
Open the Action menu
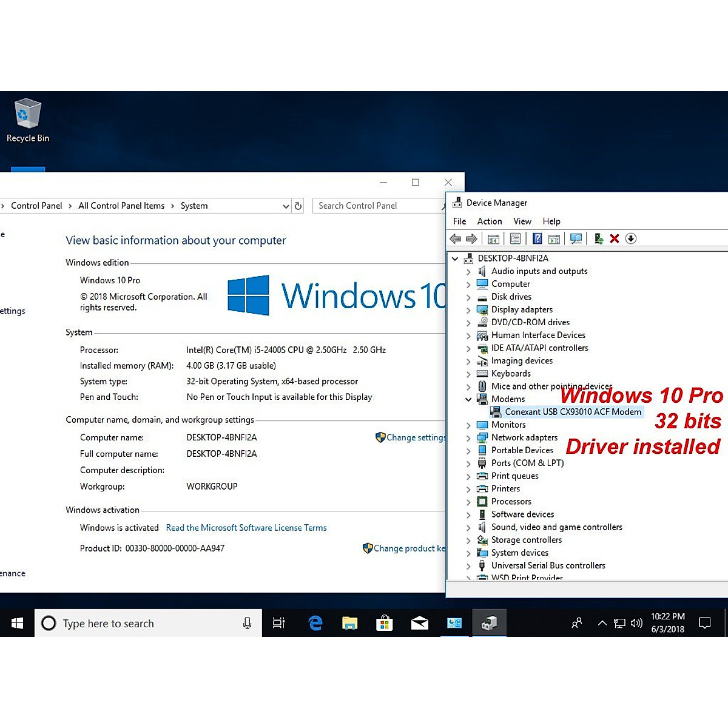pyautogui.click(x=489, y=221)
